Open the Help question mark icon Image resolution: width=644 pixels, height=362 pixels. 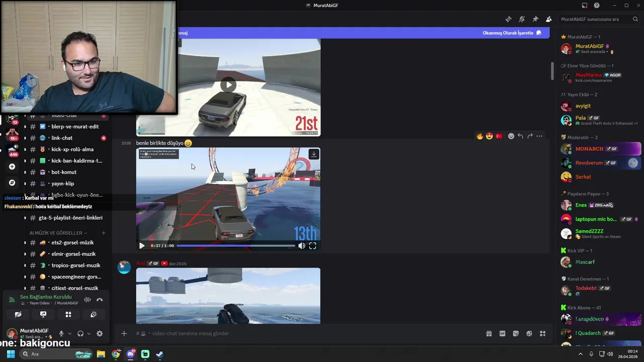tap(597, 6)
